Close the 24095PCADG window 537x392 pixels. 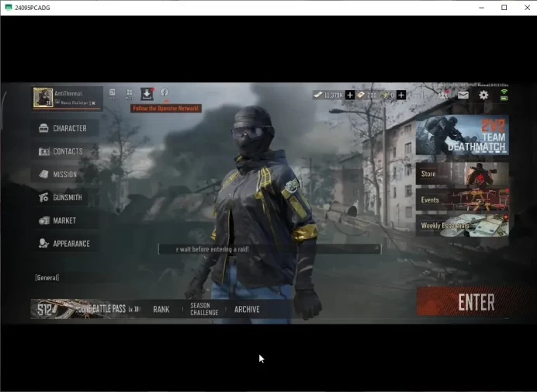pos(528,8)
